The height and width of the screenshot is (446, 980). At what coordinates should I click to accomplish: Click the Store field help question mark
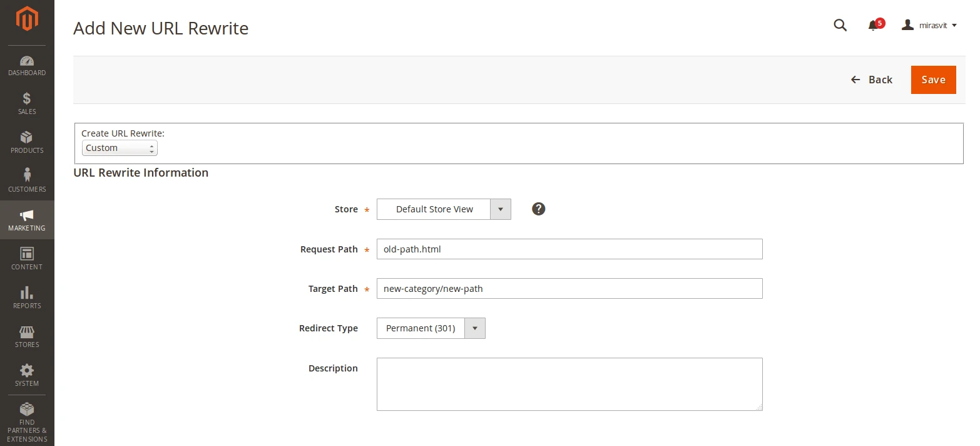pos(538,209)
